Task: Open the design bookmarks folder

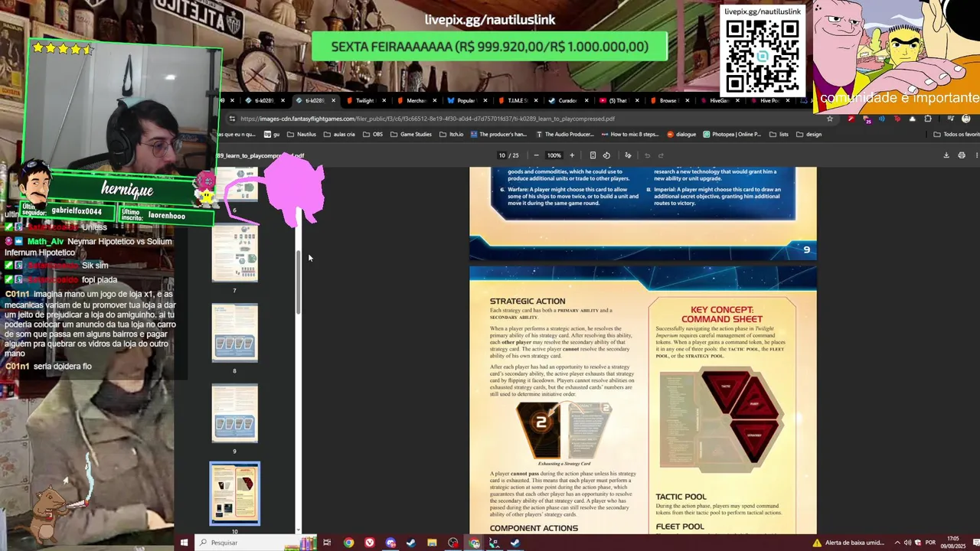Action: [808, 134]
